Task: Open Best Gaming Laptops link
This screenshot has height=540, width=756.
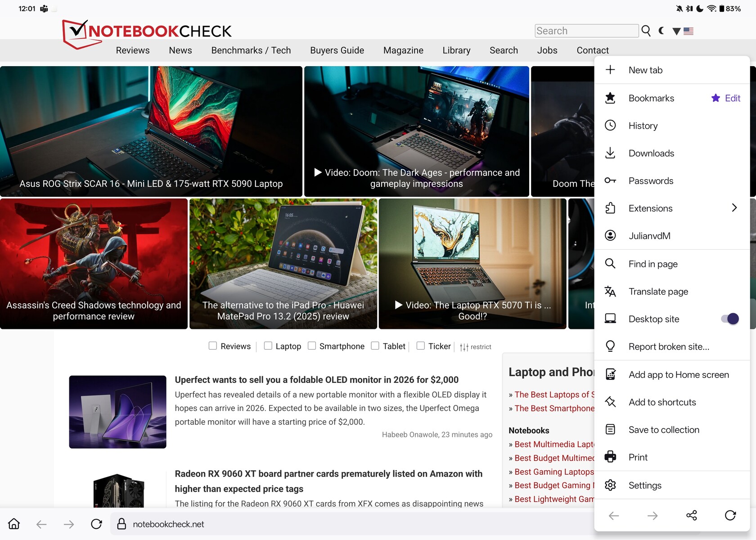Action: tap(554, 472)
